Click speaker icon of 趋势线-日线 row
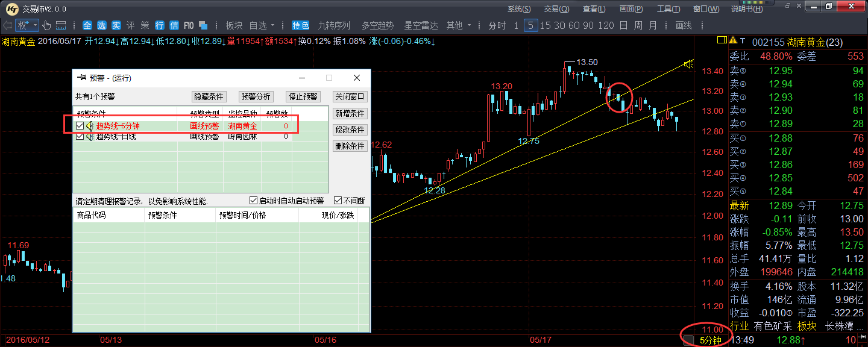Image resolution: width=868 pixels, height=347 pixels. click(x=90, y=136)
